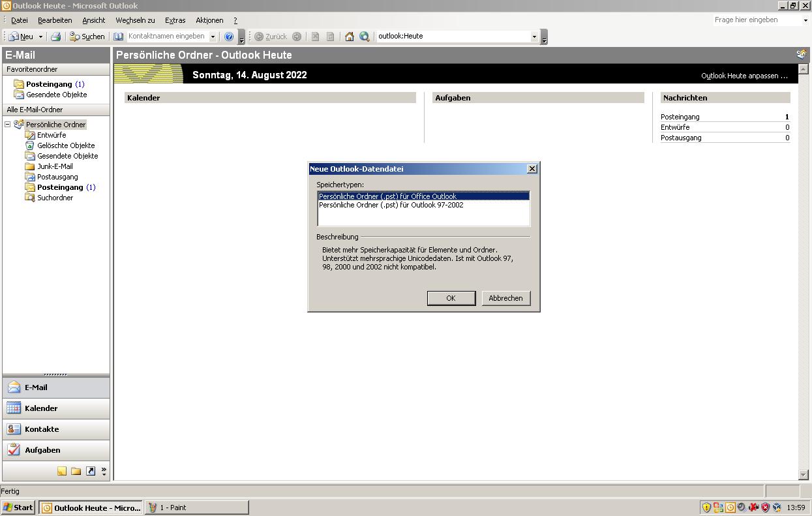Select Persönliche Ordner tree root
The height and width of the screenshot is (516, 812).
55,125
